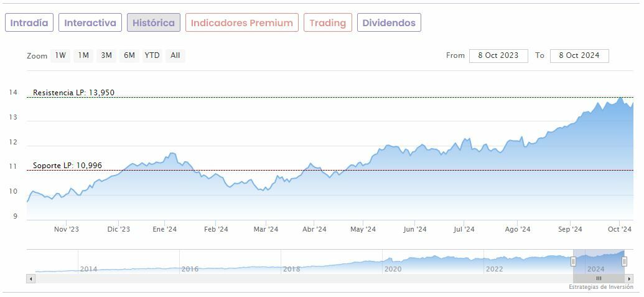Click the From date field
This screenshot has width=644, height=297.
point(498,55)
